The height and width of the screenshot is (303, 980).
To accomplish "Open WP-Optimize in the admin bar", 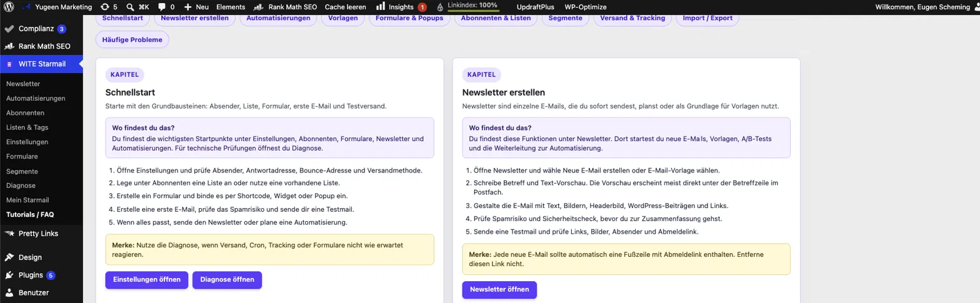I will 586,7.
